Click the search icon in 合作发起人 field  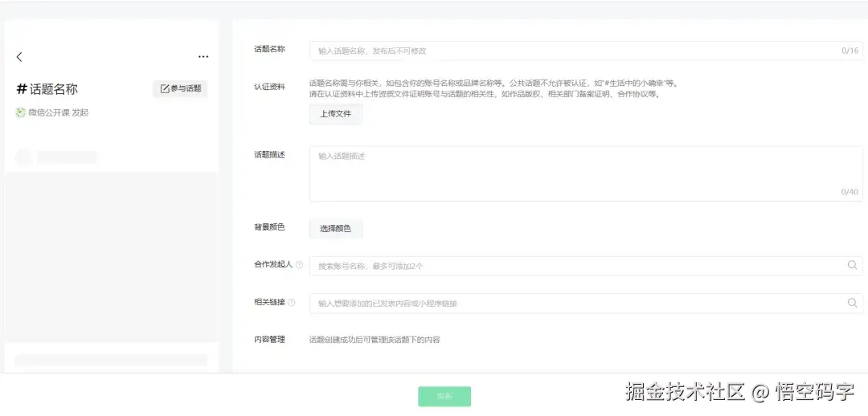pyautogui.click(x=852, y=265)
